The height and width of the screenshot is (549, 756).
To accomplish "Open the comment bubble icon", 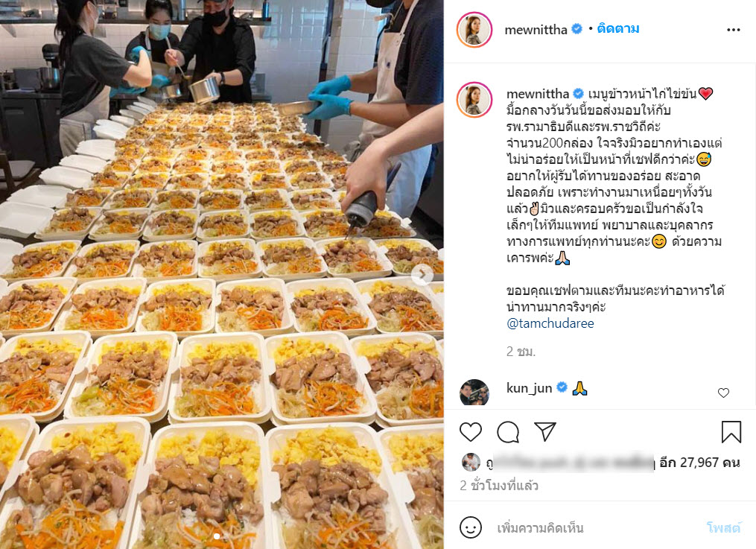I will 508,432.
